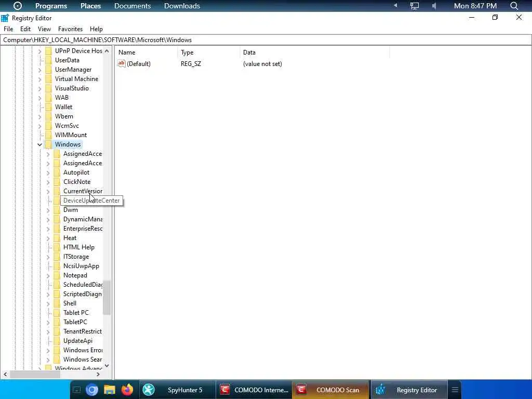This screenshot has height=399, width=532.
Task: Open the file manager taskbar icon
Action: coord(110,390)
